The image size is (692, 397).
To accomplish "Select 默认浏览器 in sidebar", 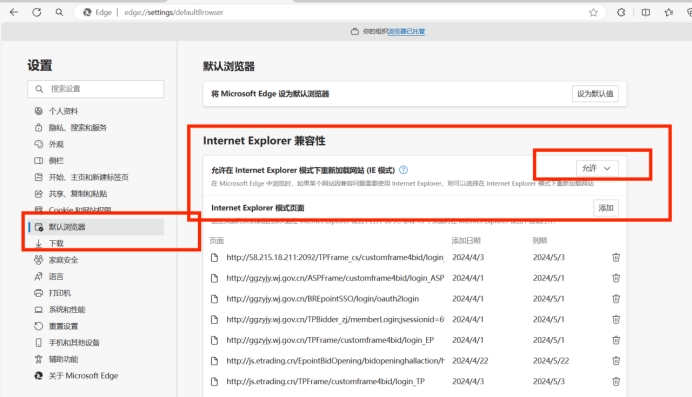I will pyautogui.click(x=96, y=227).
